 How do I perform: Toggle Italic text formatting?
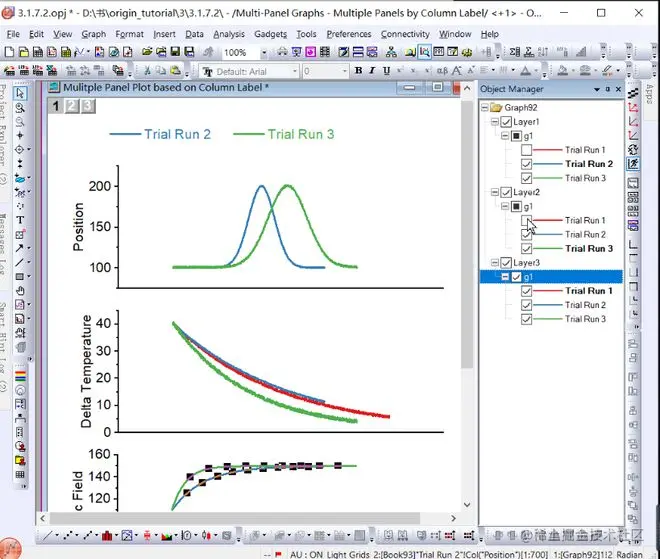(x=372, y=71)
